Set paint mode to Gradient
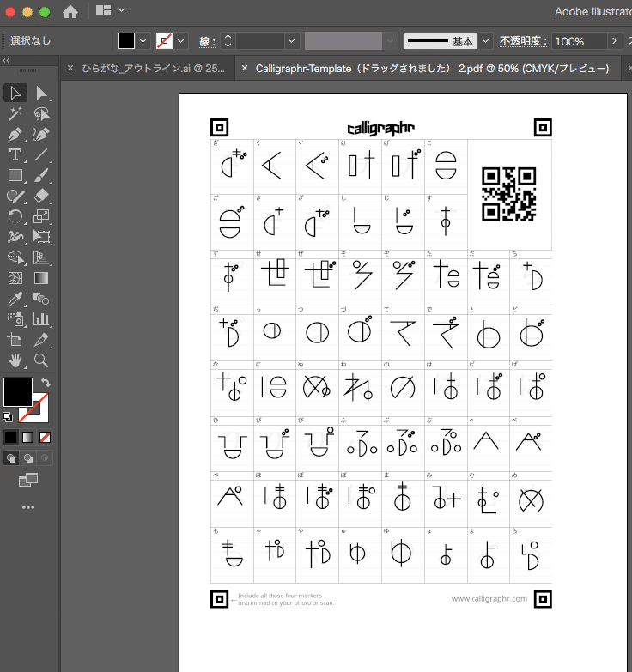Screen dimensions: 632x672 pyautogui.click(x=27, y=437)
